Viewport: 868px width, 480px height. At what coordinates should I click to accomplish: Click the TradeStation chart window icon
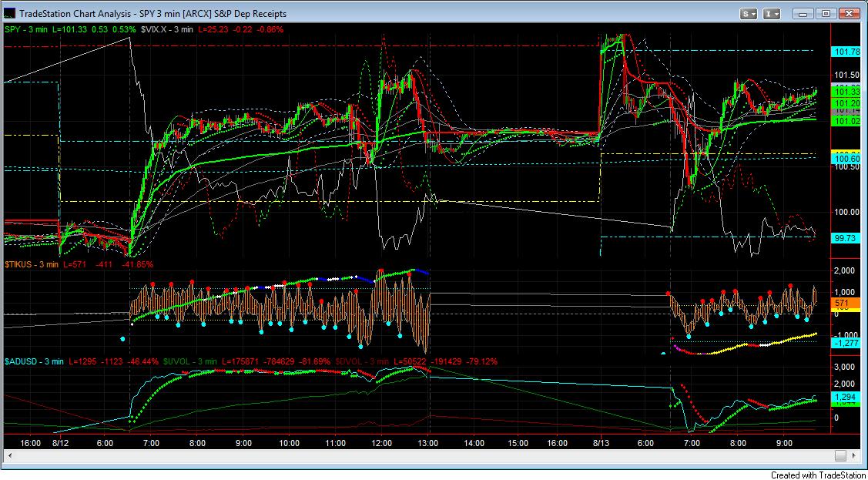point(10,13)
